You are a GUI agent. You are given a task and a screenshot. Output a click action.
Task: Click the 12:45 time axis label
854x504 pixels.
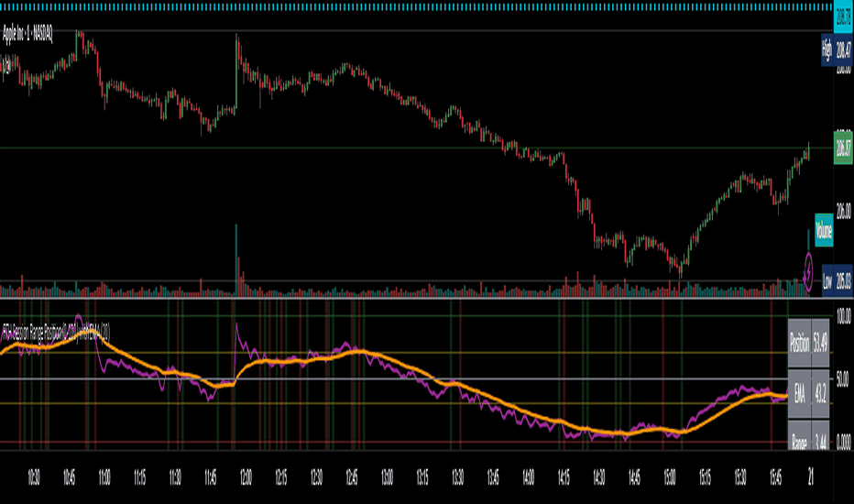352,477
